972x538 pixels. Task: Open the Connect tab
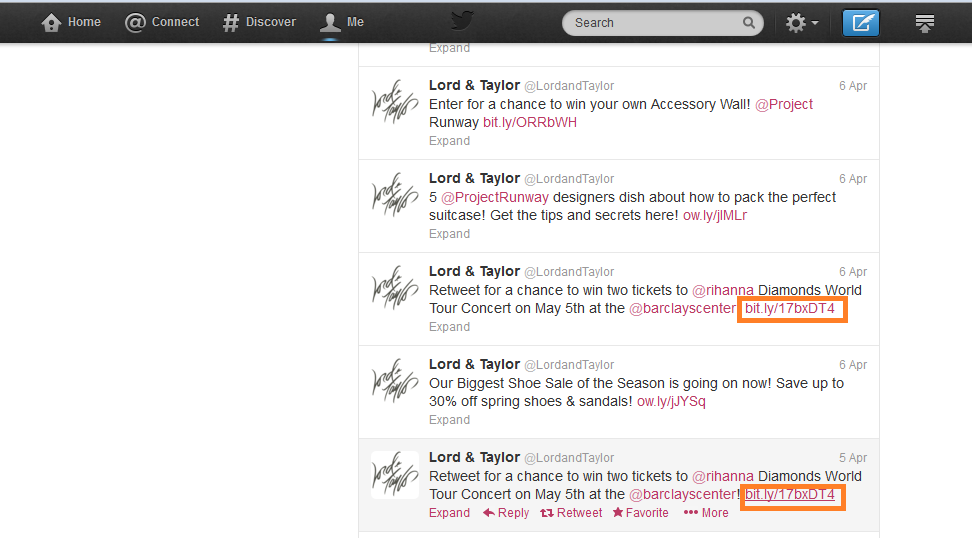162,22
